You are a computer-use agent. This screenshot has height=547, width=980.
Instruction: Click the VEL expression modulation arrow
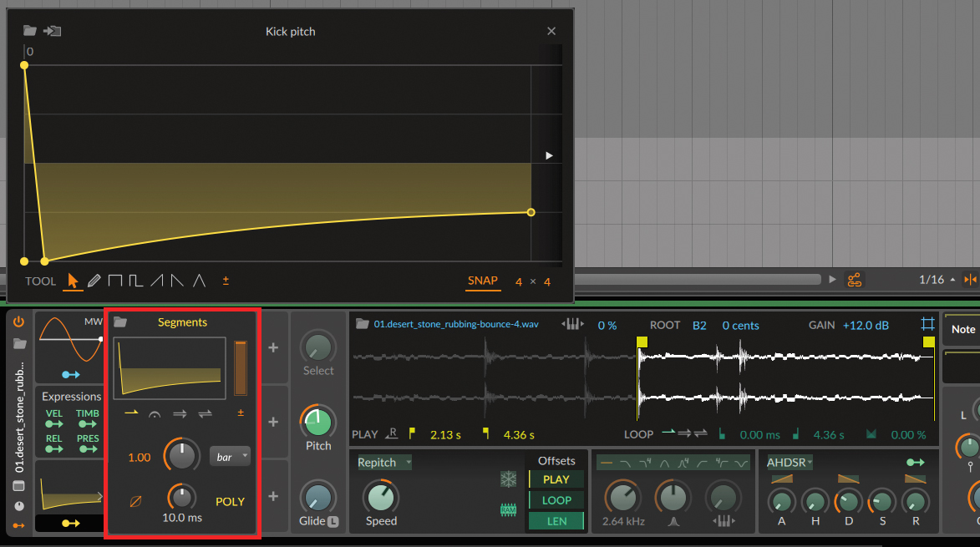pos(53,424)
